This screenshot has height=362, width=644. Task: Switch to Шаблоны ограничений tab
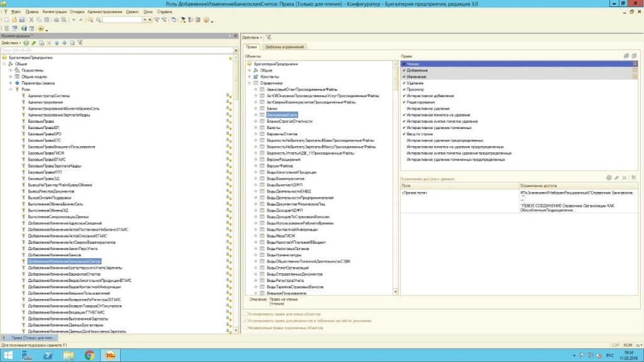286,47
